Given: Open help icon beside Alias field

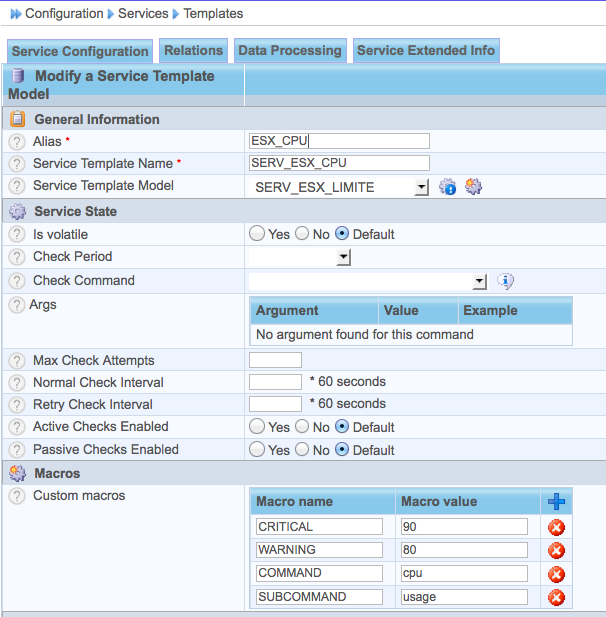Looking at the screenshot, I should [16, 142].
